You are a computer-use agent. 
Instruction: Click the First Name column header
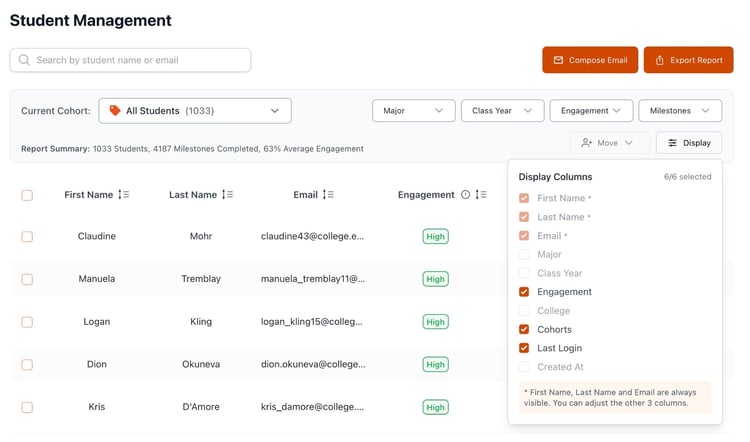click(x=88, y=195)
